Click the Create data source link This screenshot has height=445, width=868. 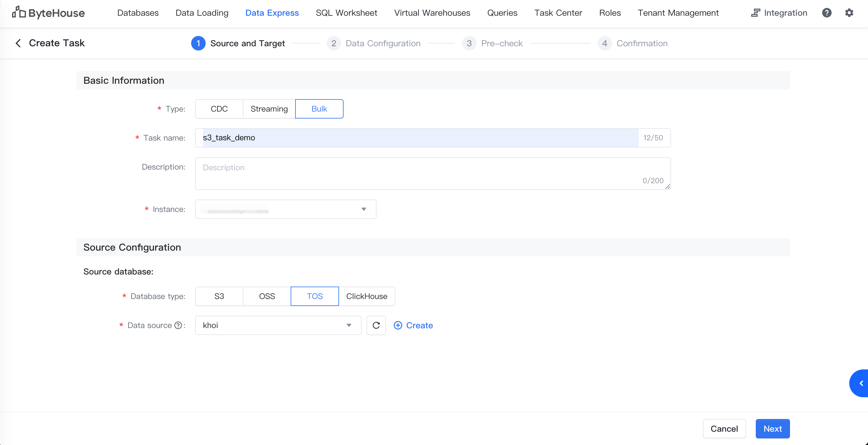point(419,325)
